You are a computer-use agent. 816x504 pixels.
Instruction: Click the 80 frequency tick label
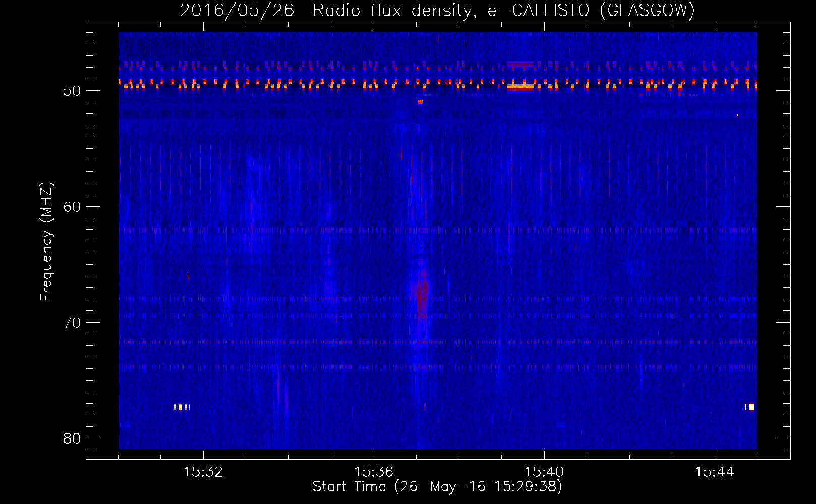72,438
